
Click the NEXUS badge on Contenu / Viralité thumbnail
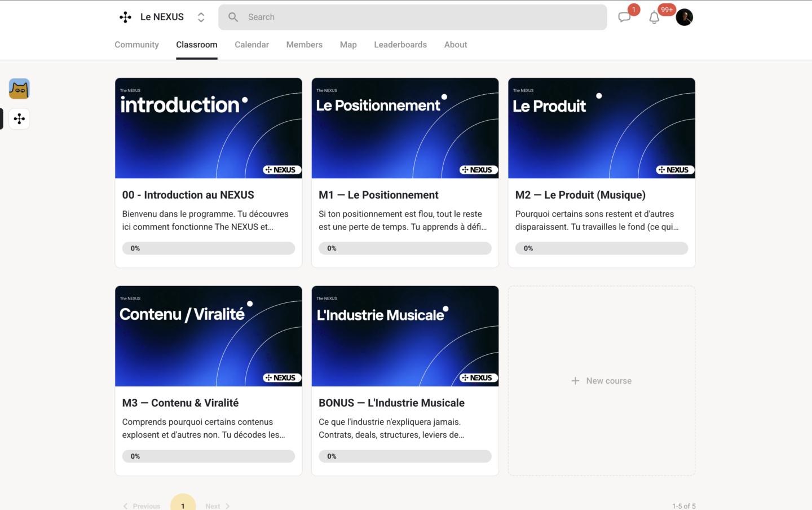coord(282,378)
